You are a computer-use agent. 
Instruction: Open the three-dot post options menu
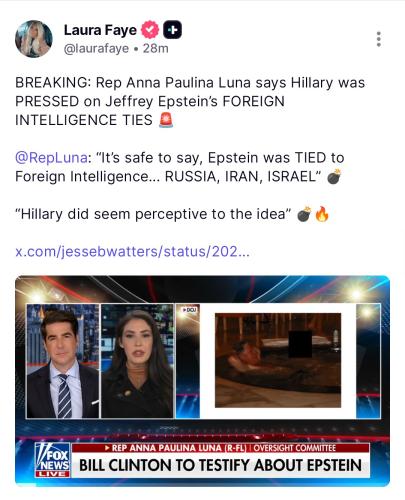[x=378, y=39]
